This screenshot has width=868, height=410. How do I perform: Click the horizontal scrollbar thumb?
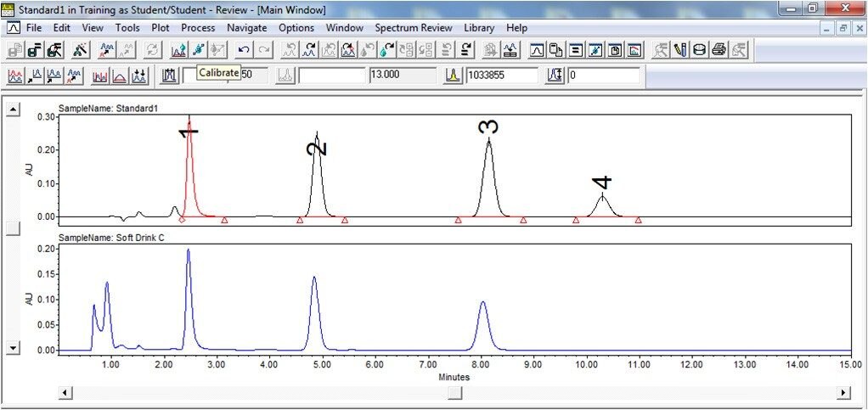point(455,392)
